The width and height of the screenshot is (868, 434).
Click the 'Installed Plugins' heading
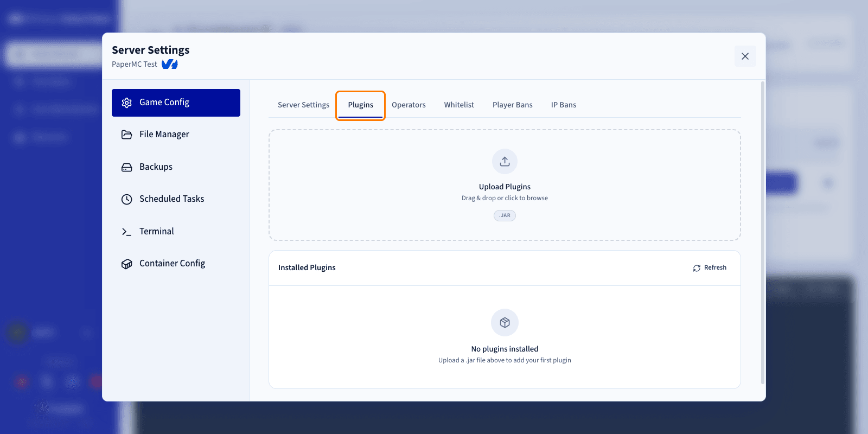(x=307, y=267)
